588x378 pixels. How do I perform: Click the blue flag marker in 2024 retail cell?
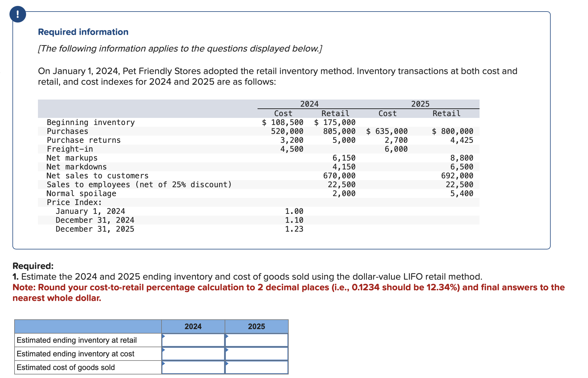[x=163, y=337]
